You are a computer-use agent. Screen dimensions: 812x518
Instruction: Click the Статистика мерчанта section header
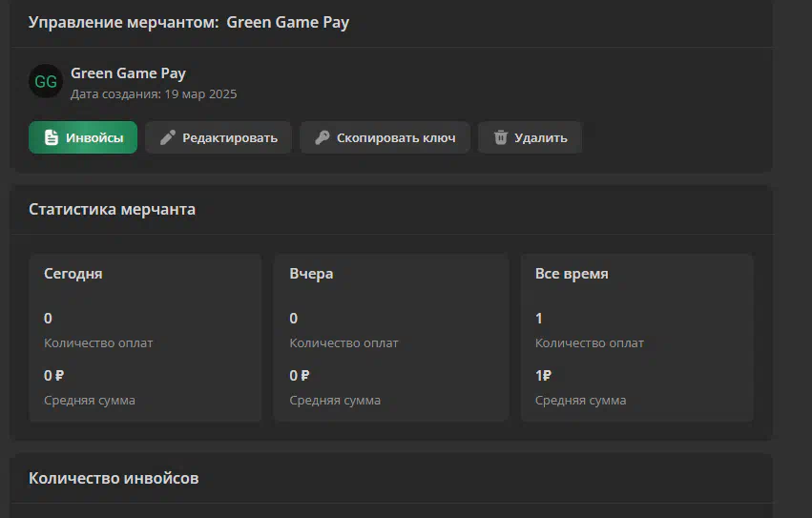(112, 209)
